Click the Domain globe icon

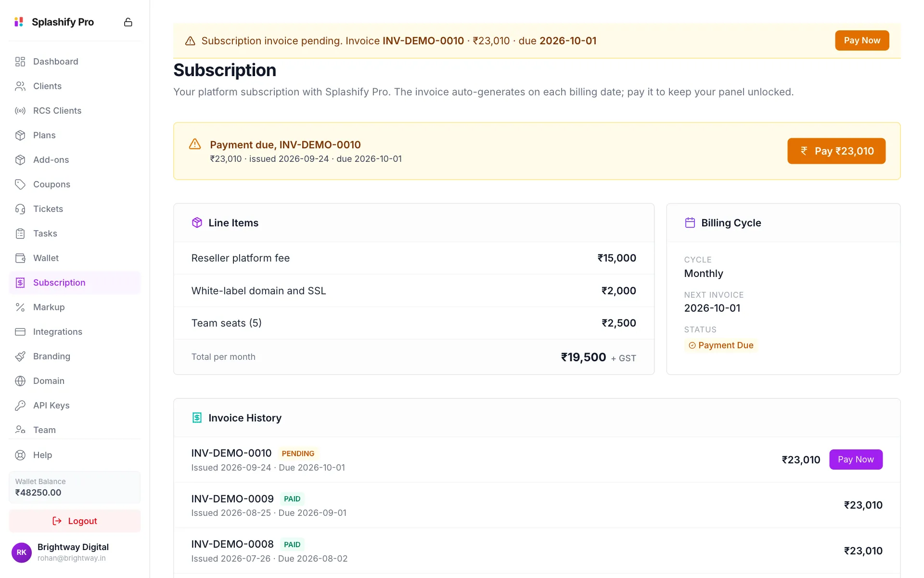(x=20, y=381)
